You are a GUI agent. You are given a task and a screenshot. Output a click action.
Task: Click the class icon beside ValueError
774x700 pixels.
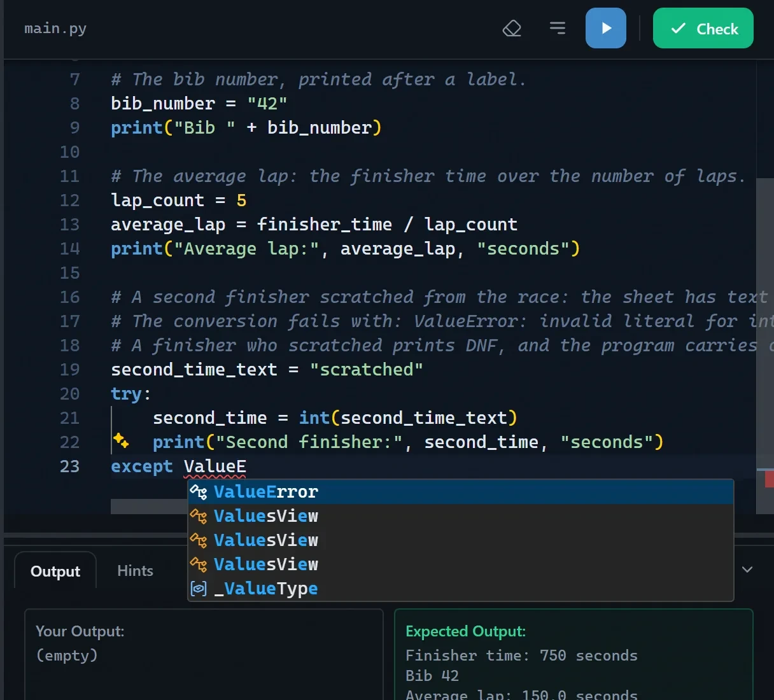coord(199,492)
